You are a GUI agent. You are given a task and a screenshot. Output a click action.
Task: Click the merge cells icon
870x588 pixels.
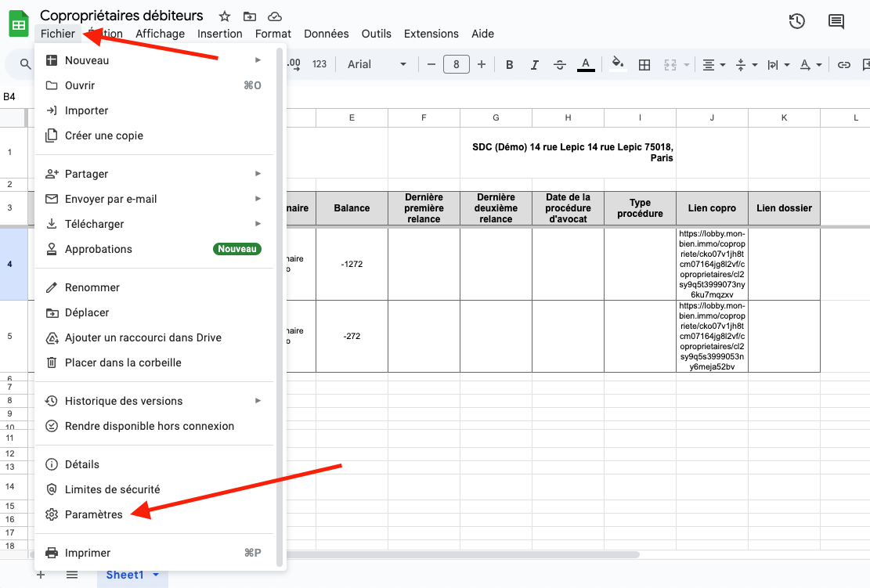click(670, 65)
